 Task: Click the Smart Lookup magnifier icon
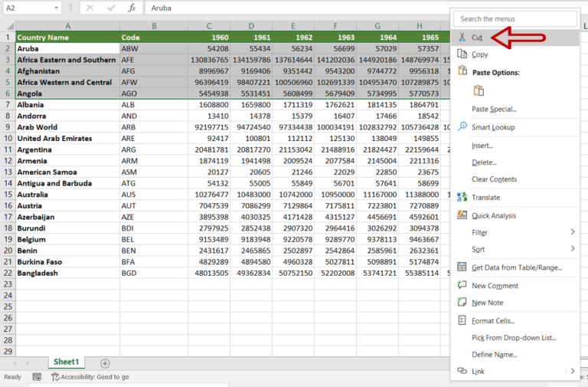(x=462, y=126)
